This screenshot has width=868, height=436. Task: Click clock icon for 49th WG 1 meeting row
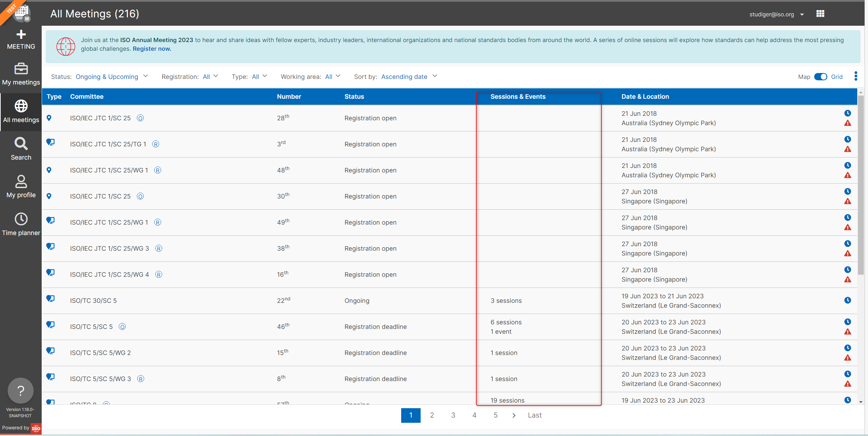tap(848, 218)
